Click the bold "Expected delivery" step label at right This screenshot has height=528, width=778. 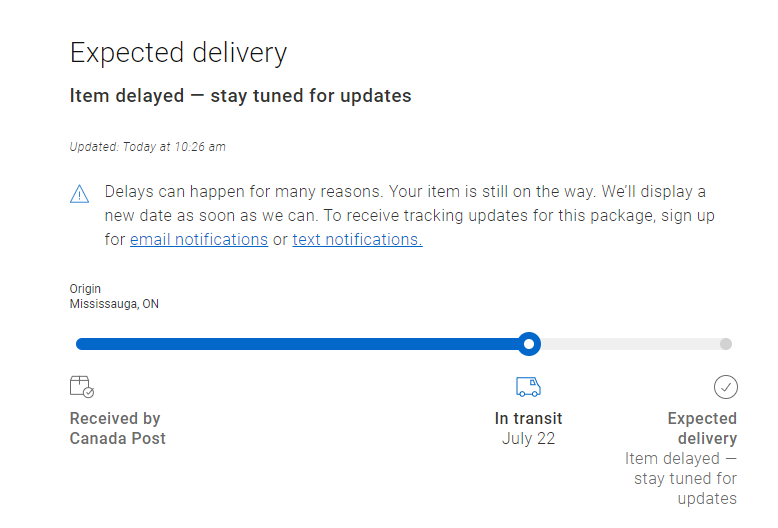click(702, 428)
